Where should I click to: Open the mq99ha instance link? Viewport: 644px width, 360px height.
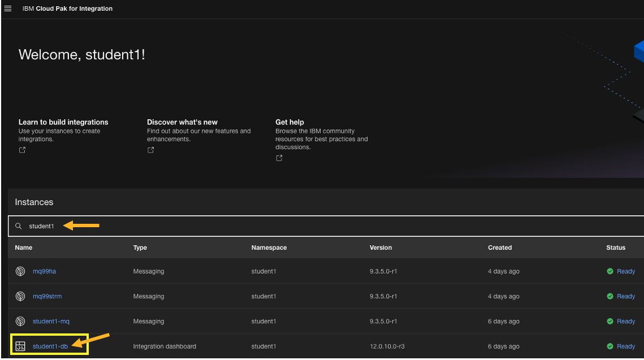tap(44, 271)
